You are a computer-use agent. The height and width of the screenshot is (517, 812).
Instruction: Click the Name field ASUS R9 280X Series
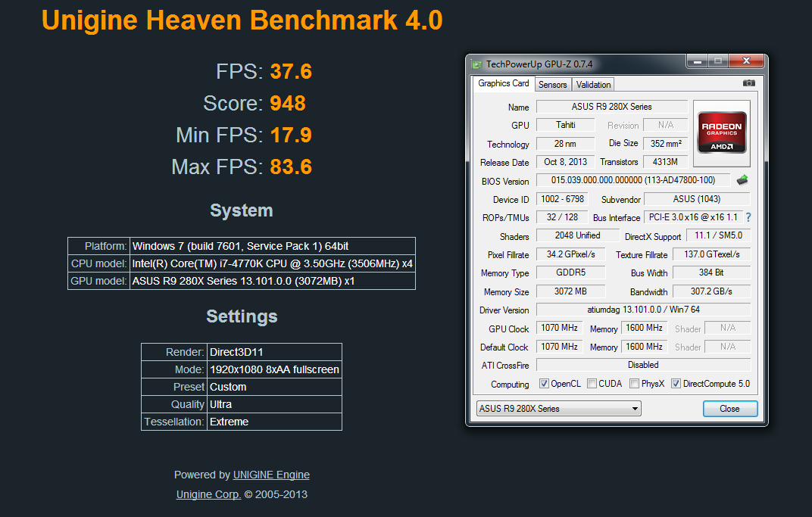click(611, 107)
